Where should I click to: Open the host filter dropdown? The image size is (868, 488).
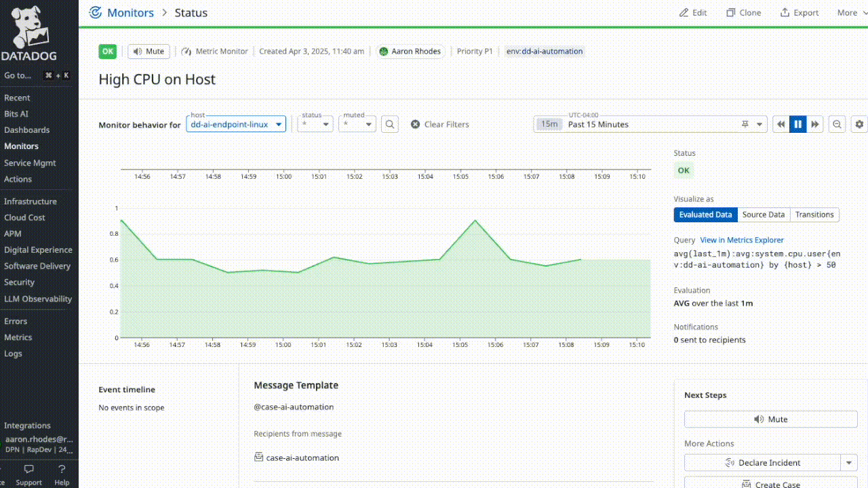[x=236, y=124]
